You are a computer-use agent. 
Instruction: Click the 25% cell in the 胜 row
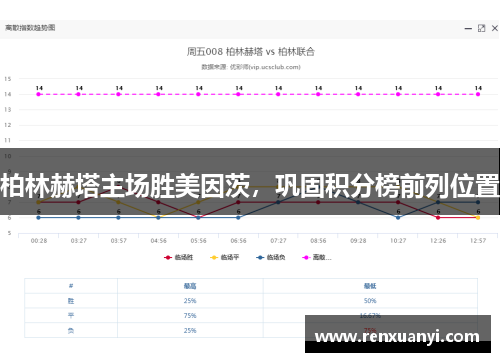point(190,301)
